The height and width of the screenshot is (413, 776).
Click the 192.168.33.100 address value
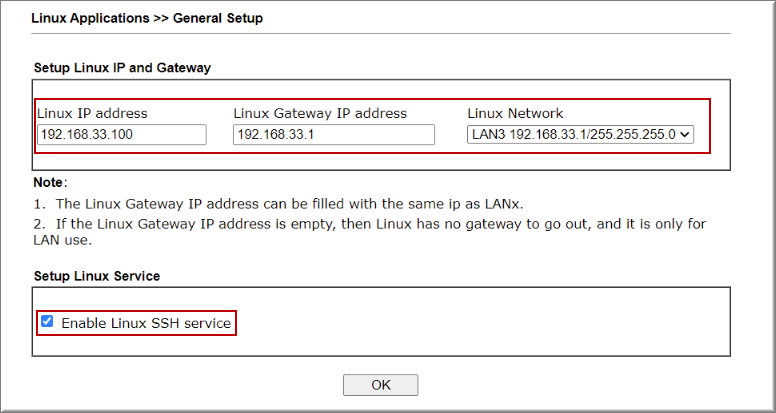[87, 135]
